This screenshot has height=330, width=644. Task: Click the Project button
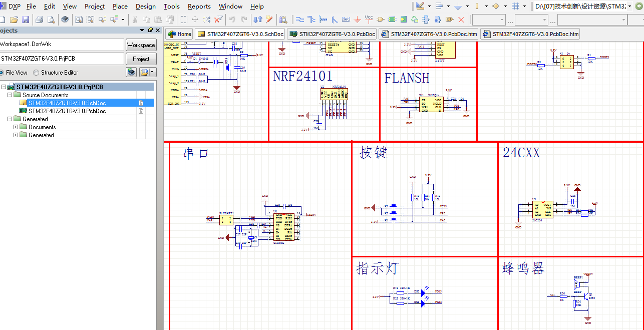pyautogui.click(x=141, y=59)
